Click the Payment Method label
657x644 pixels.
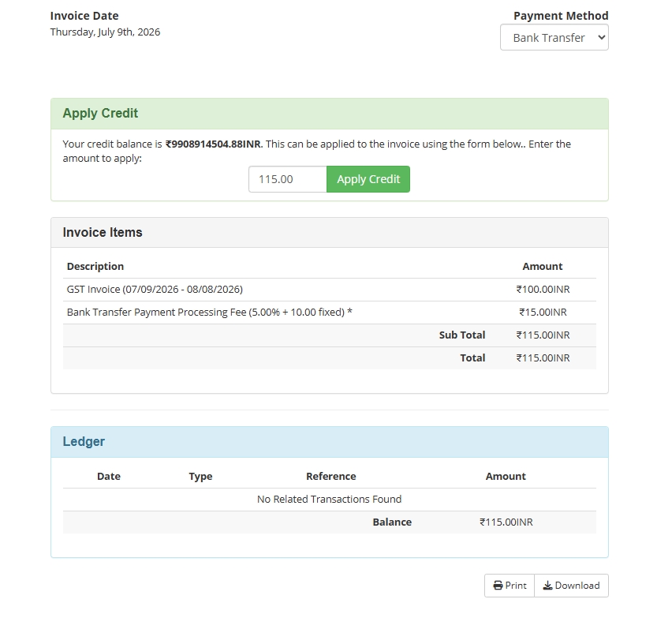pos(561,16)
